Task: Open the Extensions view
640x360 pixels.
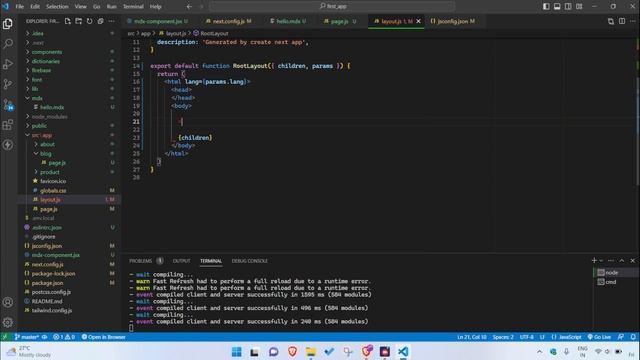Action: (8, 124)
